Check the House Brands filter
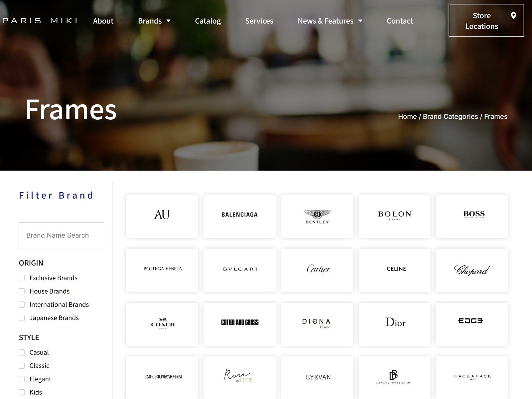This screenshot has width=532, height=399. (x=22, y=291)
